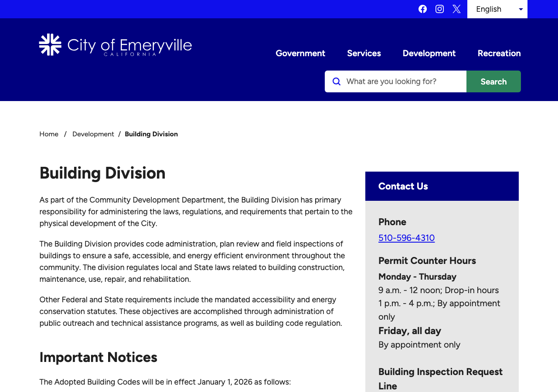Open the Recreation menu
This screenshot has height=392, width=558.
499,53
